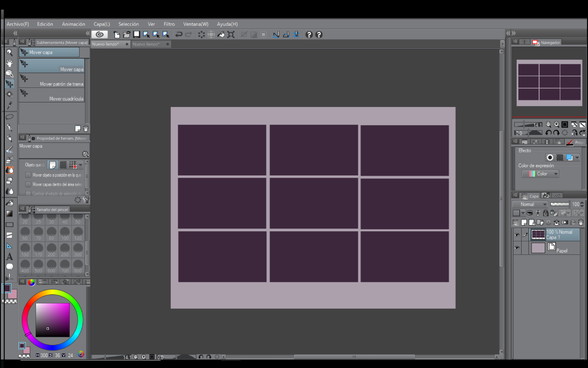
Task: Click the new raster layer icon
Action: pyautogui.click(x=524, y=222)
